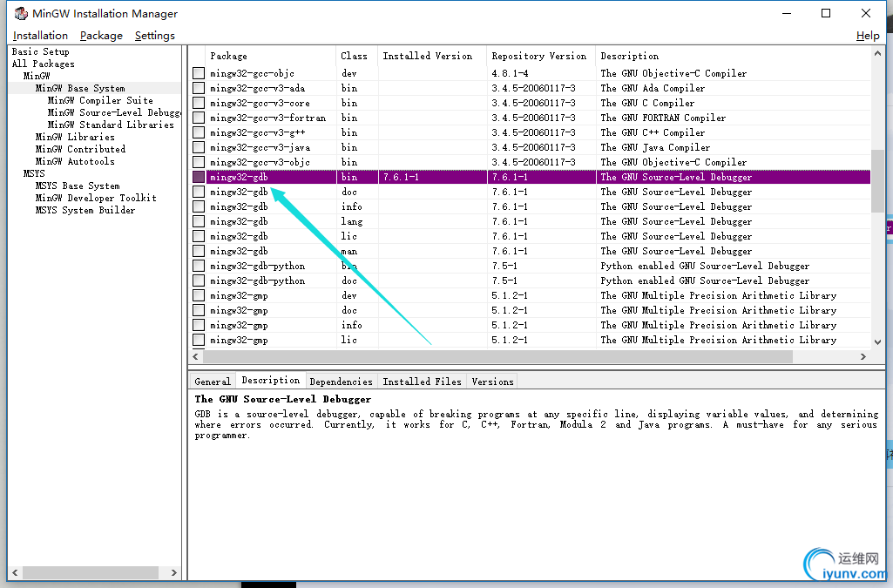The height and width of the screenshot is (588, 893).
Task: Click package list scroll up arrow
Action: 877,53
